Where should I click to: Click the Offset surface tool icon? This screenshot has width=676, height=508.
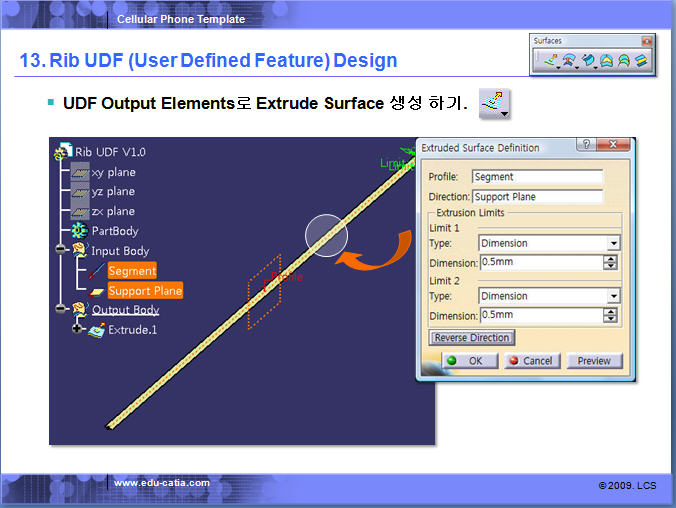(x=570, y=61)
